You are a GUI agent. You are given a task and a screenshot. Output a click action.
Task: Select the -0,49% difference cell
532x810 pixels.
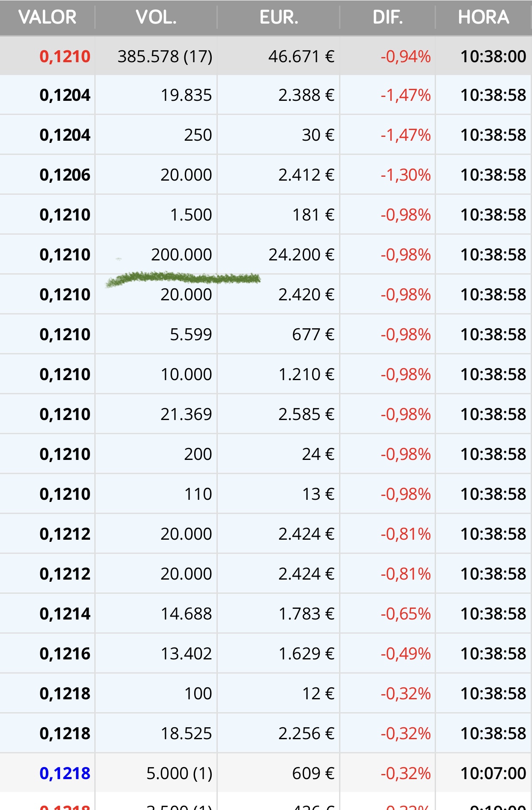click(x=406, y=653)
